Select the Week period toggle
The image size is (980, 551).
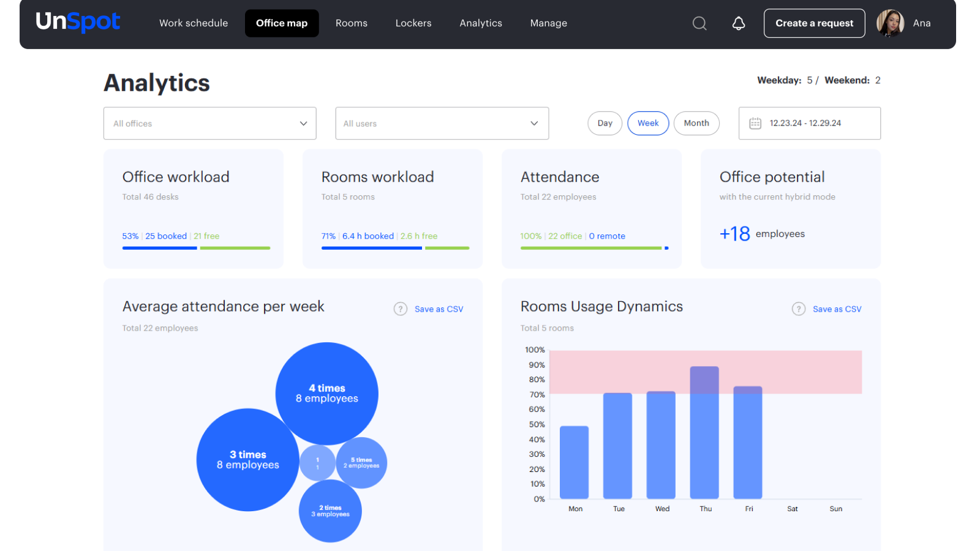(x=648, y=123)
